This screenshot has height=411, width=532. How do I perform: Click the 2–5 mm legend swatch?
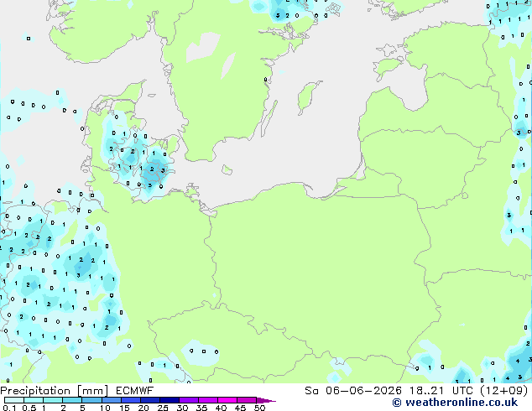[72, 400]
